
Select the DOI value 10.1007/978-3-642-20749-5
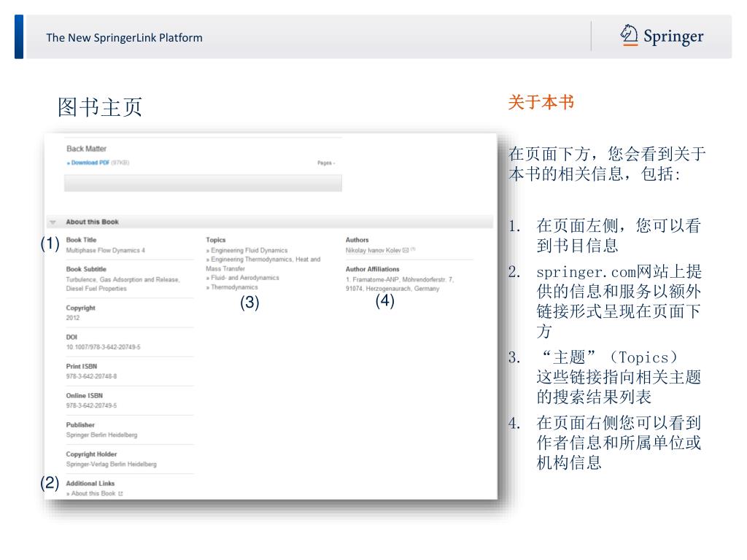click(104, 347)
